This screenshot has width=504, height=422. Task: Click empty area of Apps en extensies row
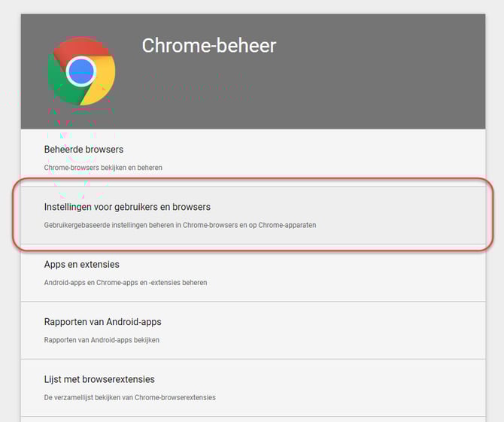click(339, 273)
